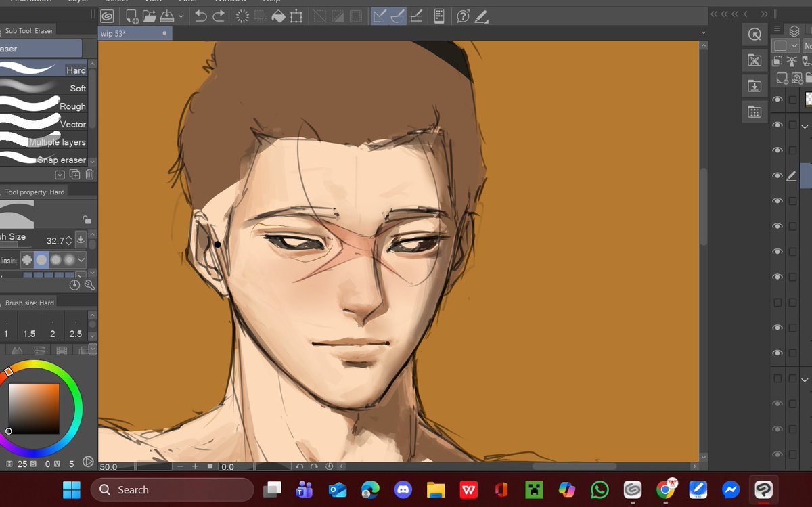Click the canvas vertical scrollbar
This screenshot has height=507, width=812.
(x=704, y=206)
